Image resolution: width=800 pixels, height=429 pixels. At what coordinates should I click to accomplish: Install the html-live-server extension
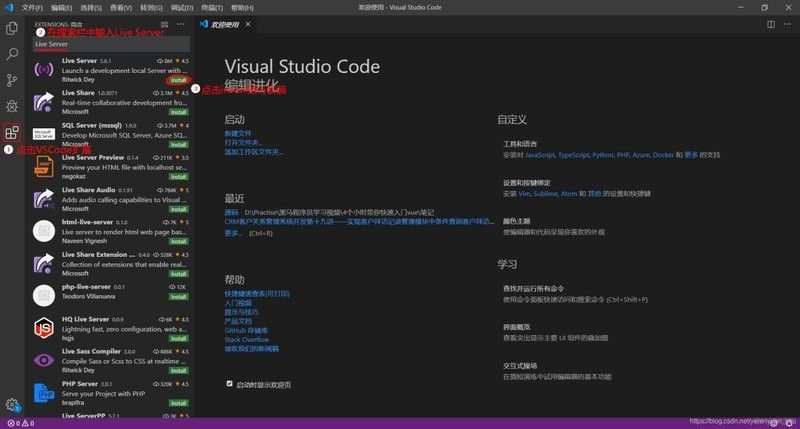click(x=179, y=241)
